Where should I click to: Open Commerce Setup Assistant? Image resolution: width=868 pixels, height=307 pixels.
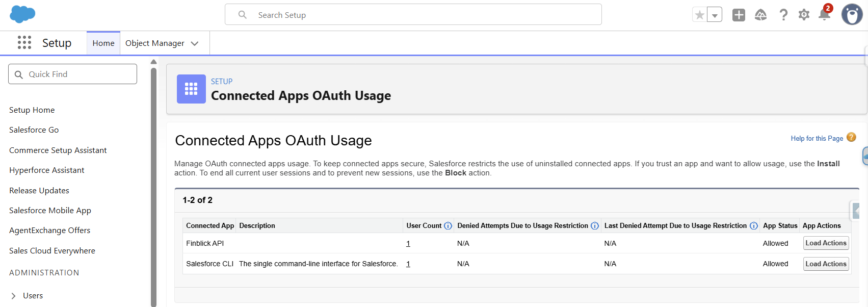pyautogui.click(x=58, y=150)
